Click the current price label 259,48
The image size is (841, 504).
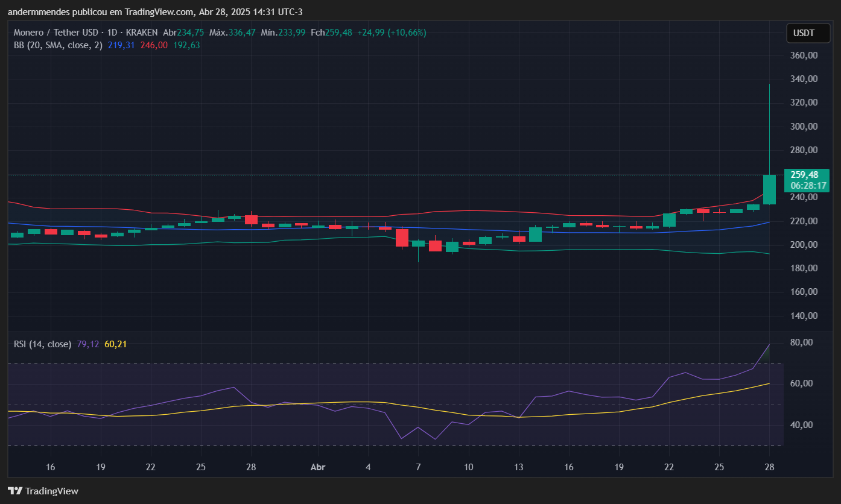[x=805, y=174]
